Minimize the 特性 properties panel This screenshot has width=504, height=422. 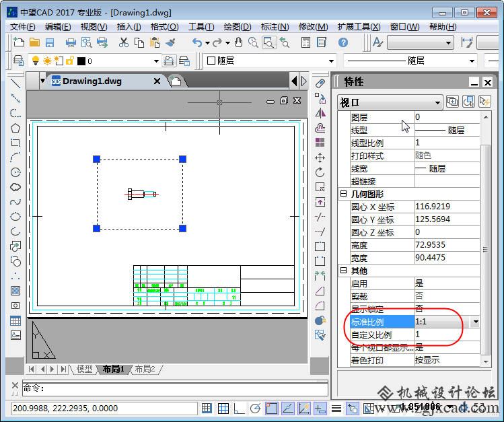point(474,83)
